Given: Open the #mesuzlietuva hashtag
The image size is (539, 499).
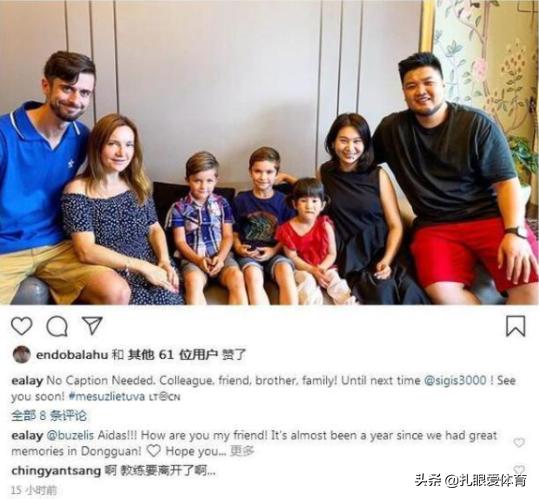Looking at the screenshot, I should [x=107, y=396].
